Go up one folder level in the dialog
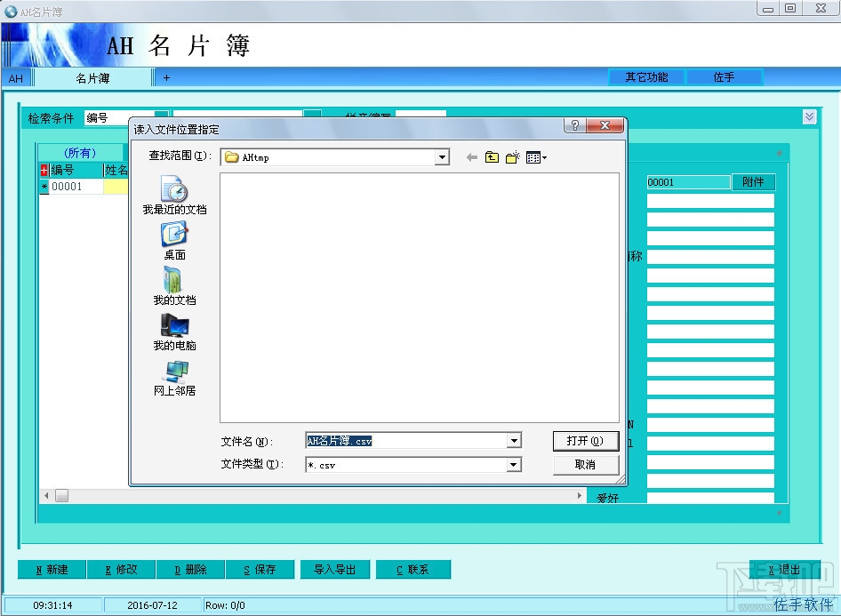The height and width of the screenshot is (616, 841). click(x=492, y=157)
